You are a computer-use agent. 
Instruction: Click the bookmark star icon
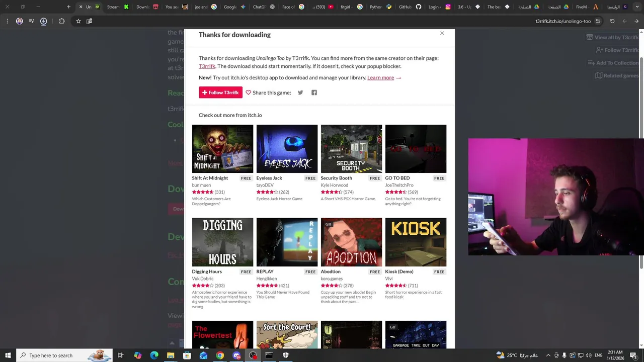[x=78, y=21]
